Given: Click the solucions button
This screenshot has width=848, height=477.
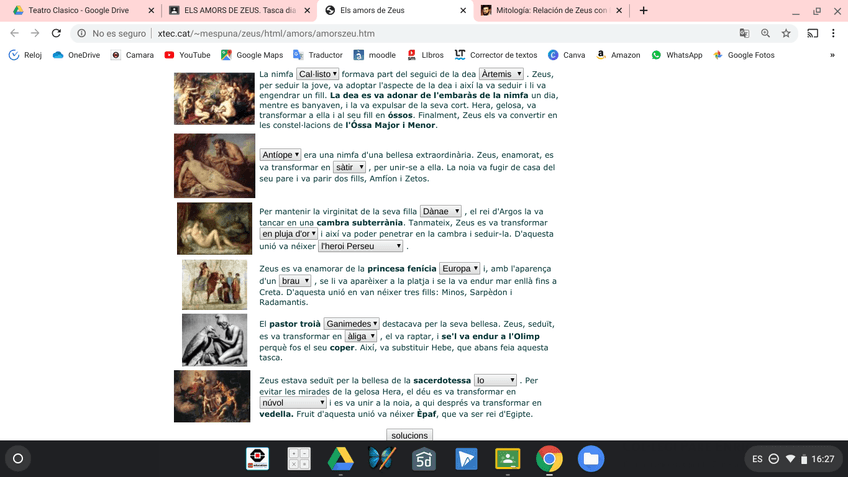Looking at the screenshot, I should pyautogui.click(x=409, y=435).
